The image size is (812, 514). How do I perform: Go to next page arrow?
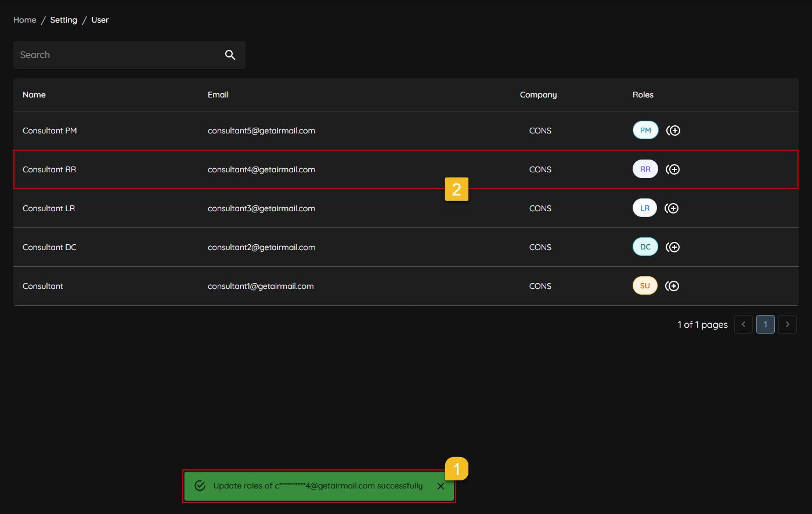click(x=787, y=324)
